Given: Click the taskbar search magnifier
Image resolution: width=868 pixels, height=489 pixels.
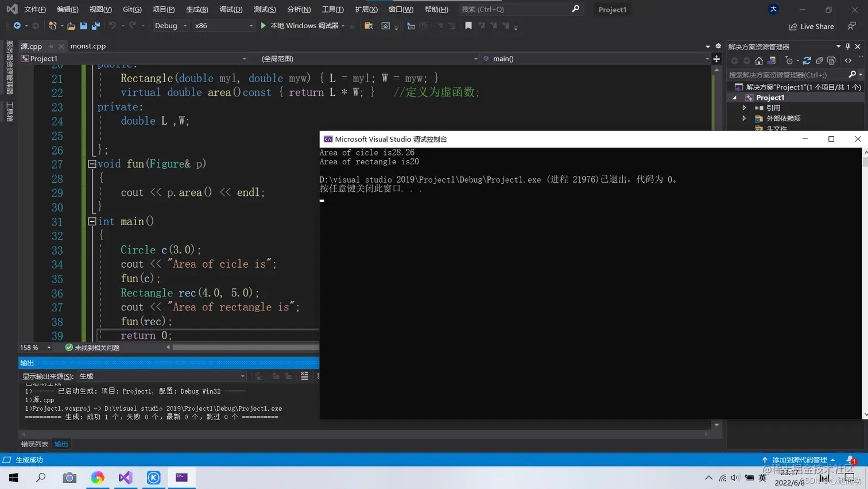Looking at the screenshot, I should (41, 478).
